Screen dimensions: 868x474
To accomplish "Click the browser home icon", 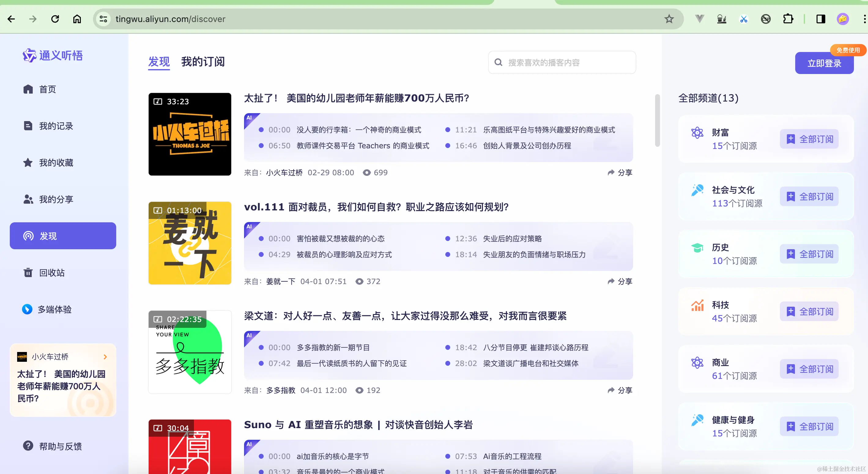I will (x=77, y=19).
